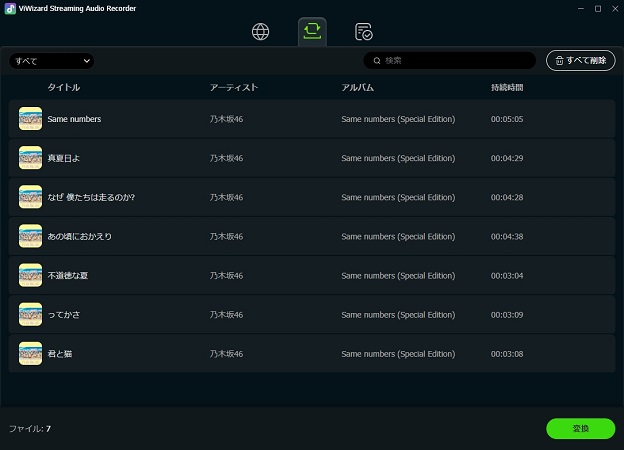Select the title ってかさ
This screenshot has width=624, height=450.
[x=64, y=315]
